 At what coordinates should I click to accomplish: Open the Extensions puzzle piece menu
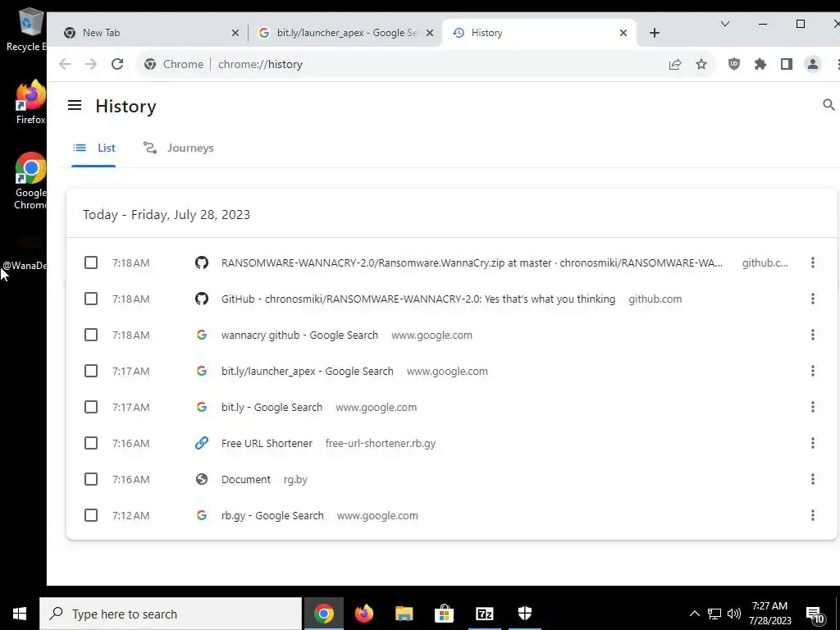point(760,64)
